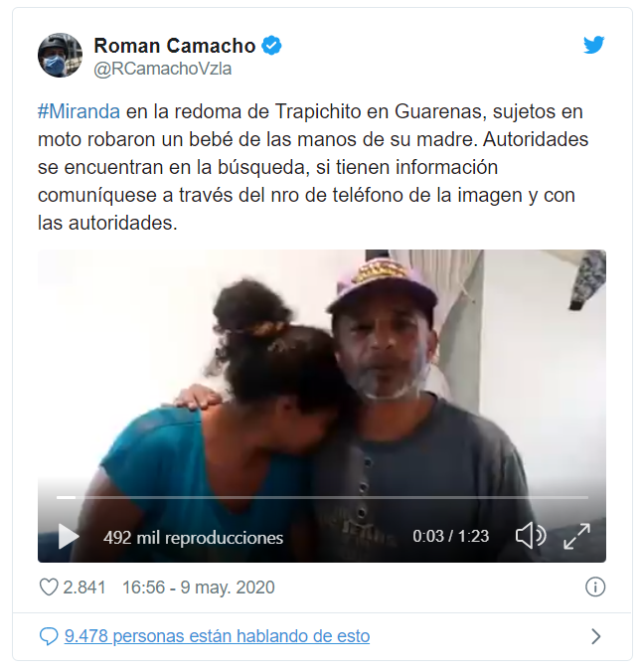Click the 2.841 likes count
Screen dimensions: 641x672
[84, 588]
